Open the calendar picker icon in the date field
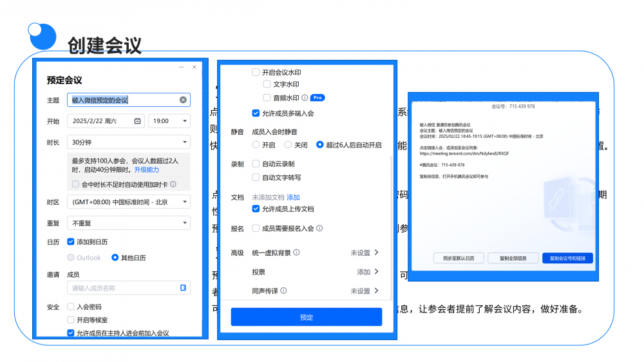The width and height of the screenshot is (644, 362). pos(138,121)
